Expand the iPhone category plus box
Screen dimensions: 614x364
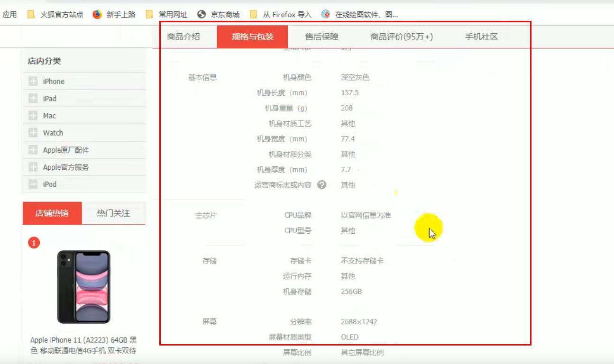click(x=33, y=82)
